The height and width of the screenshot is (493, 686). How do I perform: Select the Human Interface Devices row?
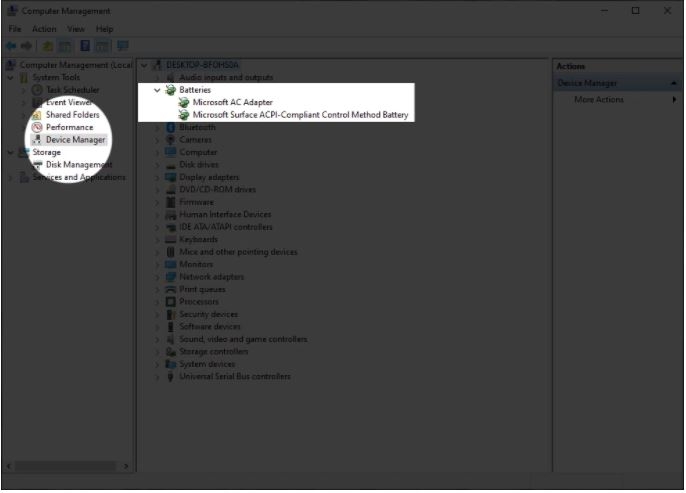pos(225,215)
